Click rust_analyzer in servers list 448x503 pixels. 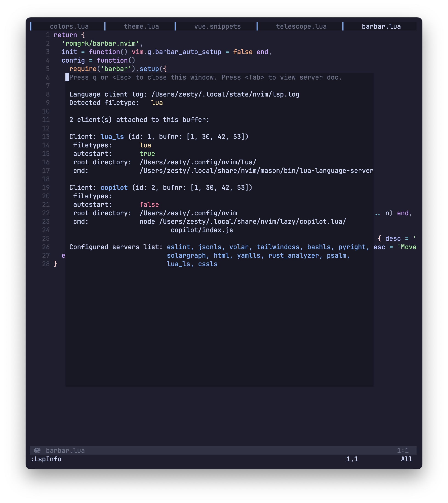(294, 255)
